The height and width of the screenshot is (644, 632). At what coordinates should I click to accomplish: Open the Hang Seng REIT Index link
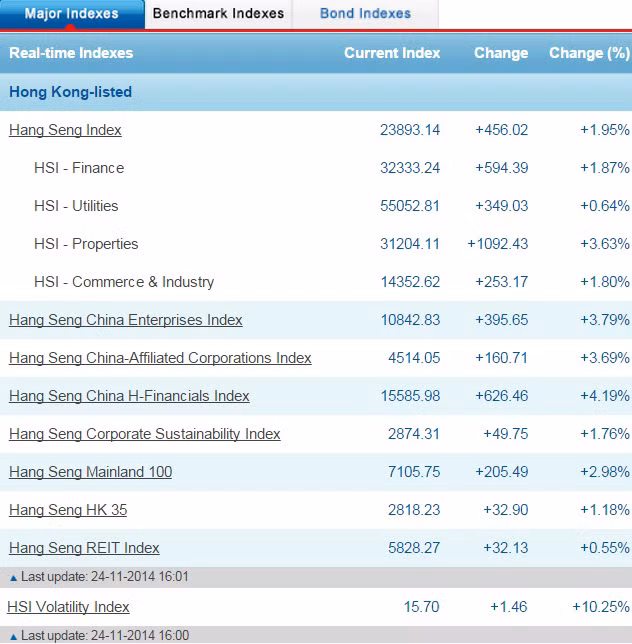(x=84, y=548)
